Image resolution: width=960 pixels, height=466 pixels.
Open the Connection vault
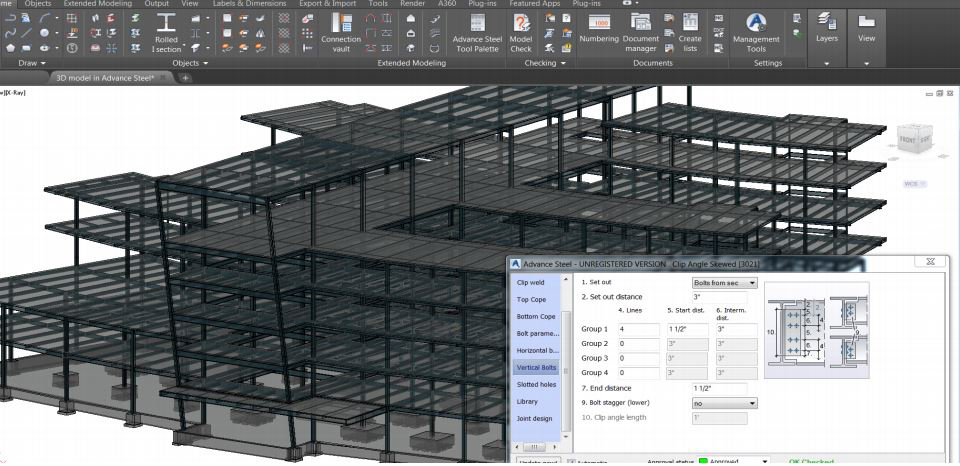pos(341,32)
